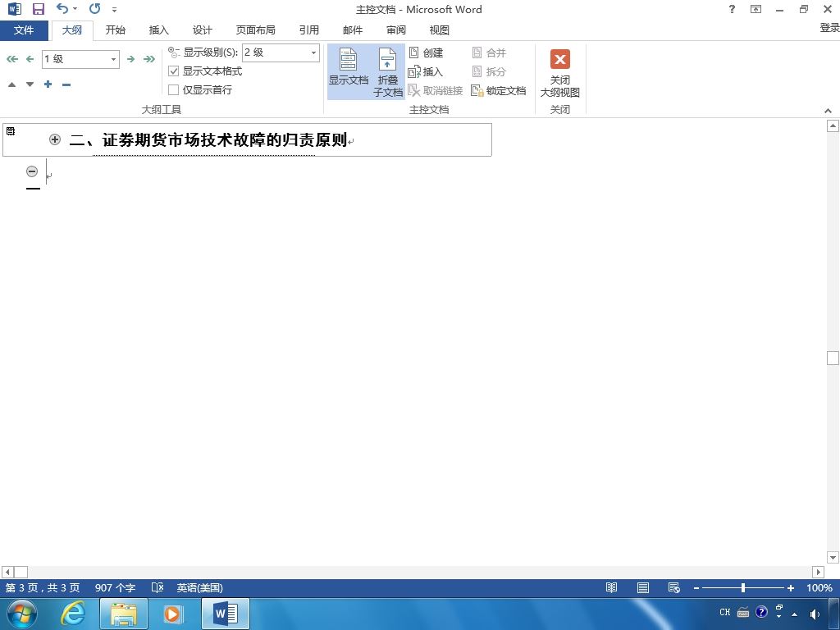Zoom in with the plus button
Screen dimensions: 840x630
(790, 588)
